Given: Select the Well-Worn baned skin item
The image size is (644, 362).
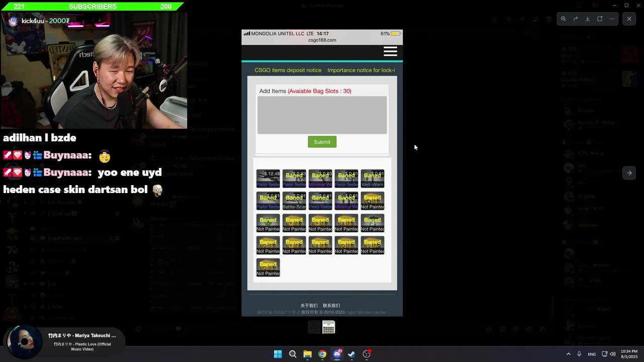Looking at the screenshot, I should (x=372, y=178).
